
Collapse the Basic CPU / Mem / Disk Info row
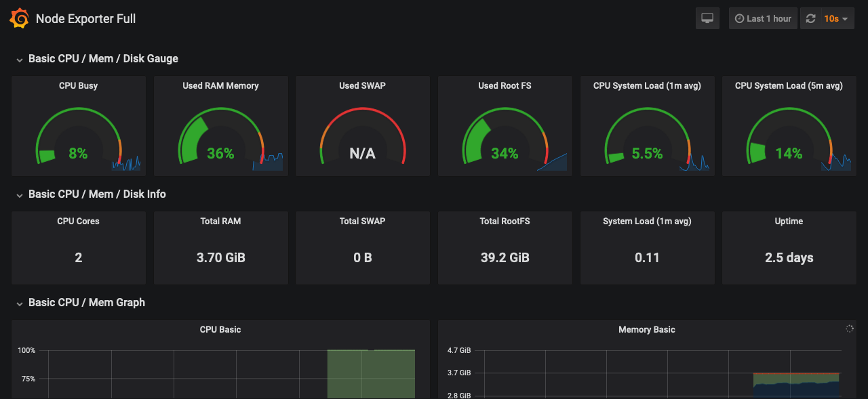pos(20,195)
